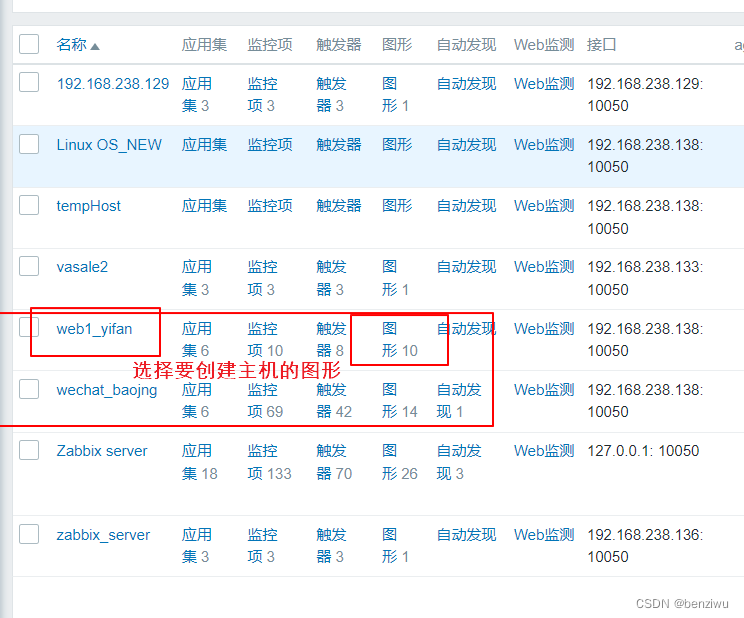Screen dimensions: 744x618
Task: Open host zabbix_server
Action: pos(103,535)
